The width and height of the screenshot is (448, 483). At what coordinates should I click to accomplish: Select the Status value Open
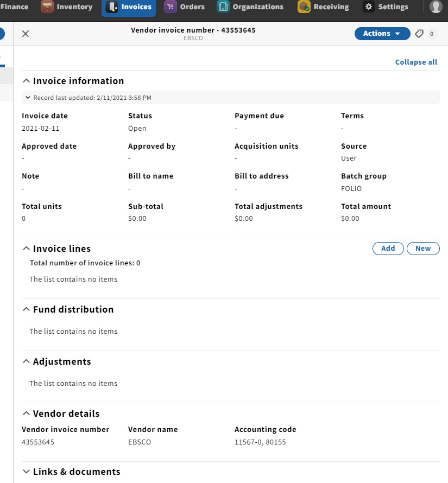click(137, 129)
